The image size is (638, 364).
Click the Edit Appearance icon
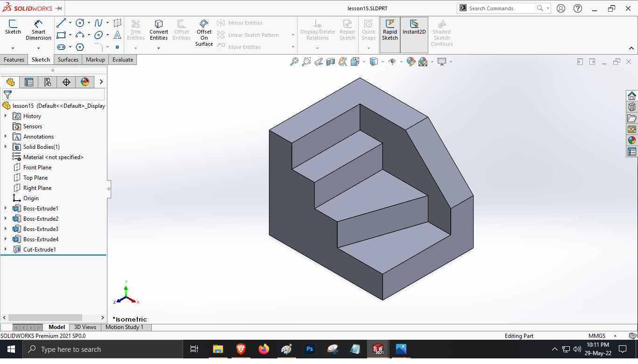pos(411,62)
